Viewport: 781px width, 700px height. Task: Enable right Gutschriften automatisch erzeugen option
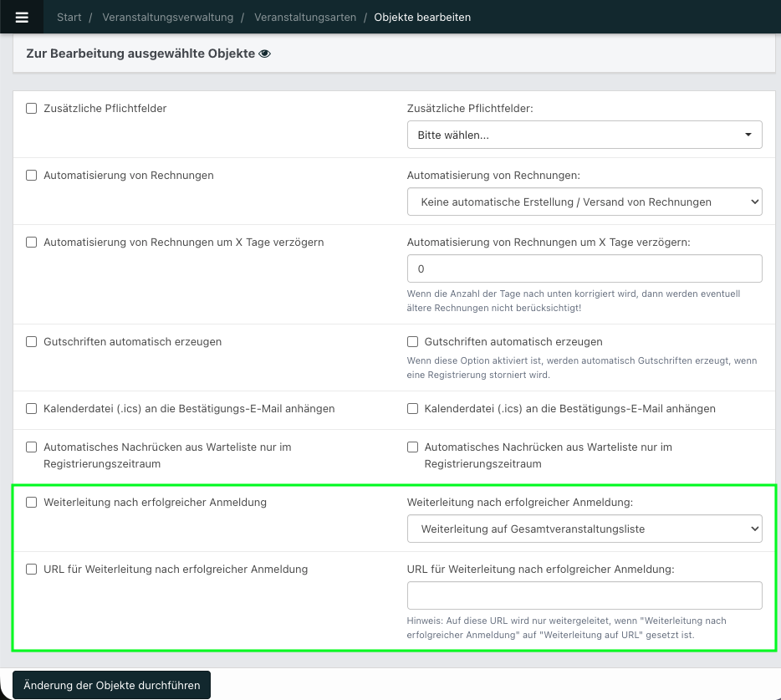tap(412, 342)
